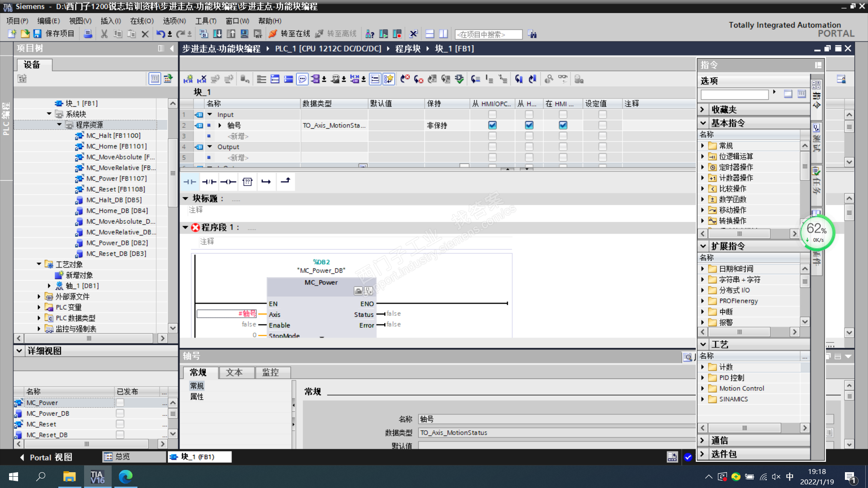Uncheck HMI/OPC accessible for 轴号
Image resolution: width=868 pixels, height=488 pixels.
492,125
